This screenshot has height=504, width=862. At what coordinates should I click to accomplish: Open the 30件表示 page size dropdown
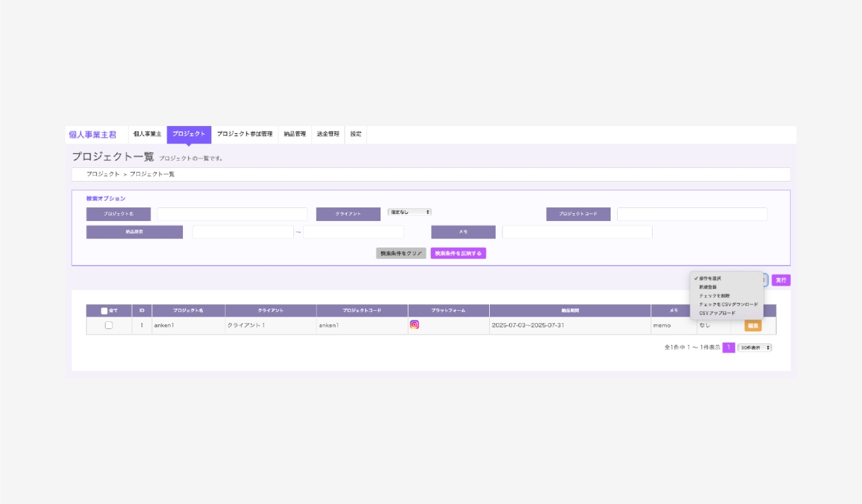tap(755, 348)
